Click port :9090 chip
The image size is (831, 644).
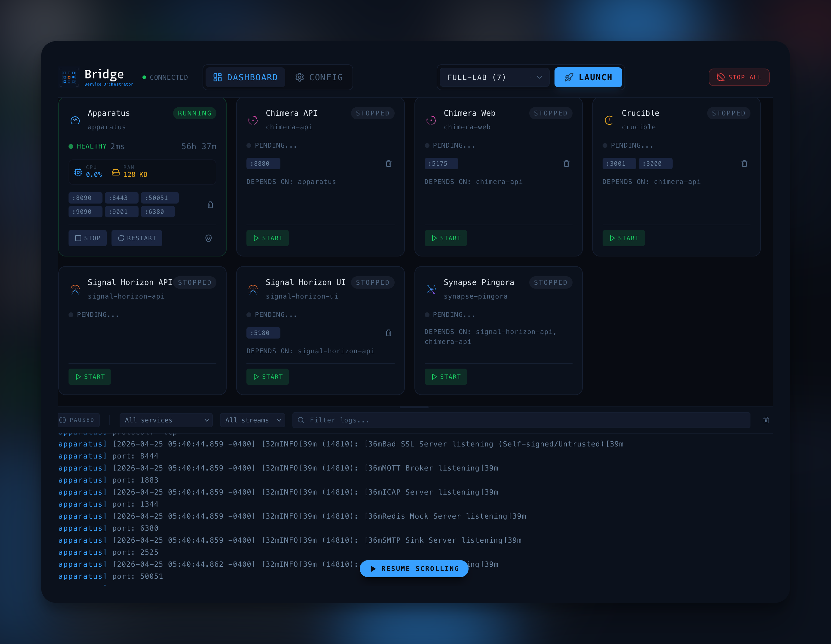[x=85, y=212]
